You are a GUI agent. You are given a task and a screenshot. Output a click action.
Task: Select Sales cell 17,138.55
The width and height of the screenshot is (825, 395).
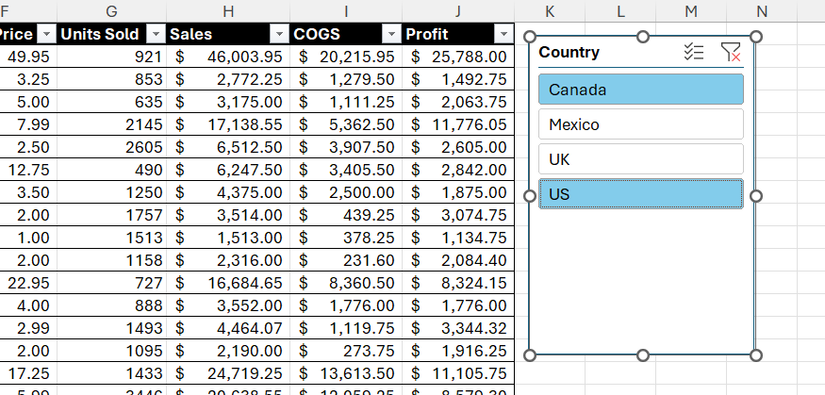[228, 125]
